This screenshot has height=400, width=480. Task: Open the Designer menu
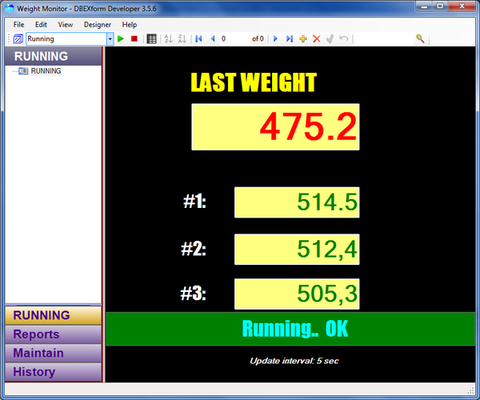pyautogui.click(x=97, y=25)
